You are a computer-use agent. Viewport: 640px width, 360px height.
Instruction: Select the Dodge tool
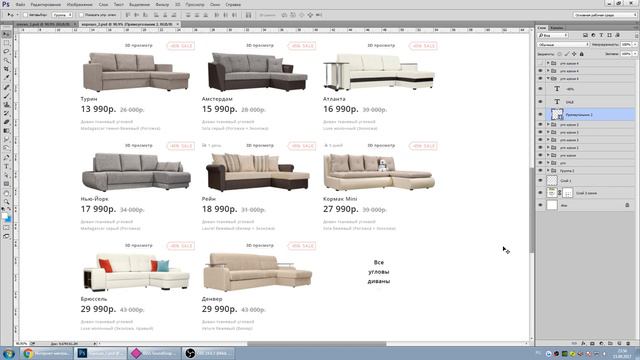click(6, 148)
